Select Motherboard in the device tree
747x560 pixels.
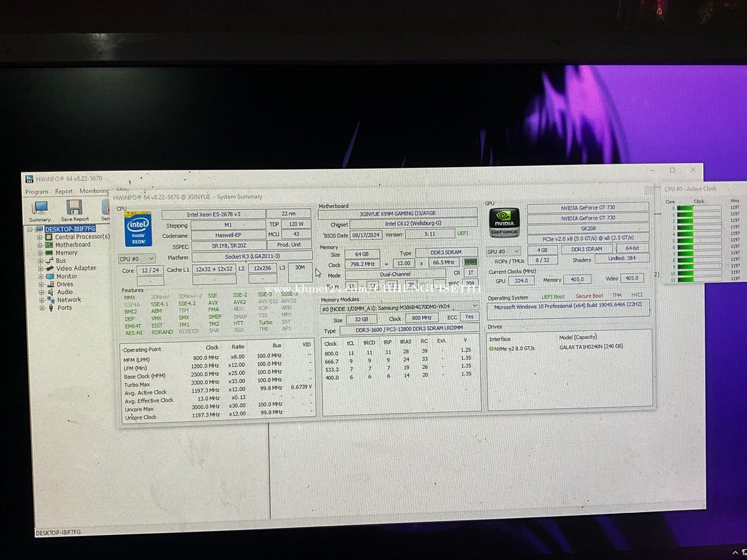coord(72,245)
